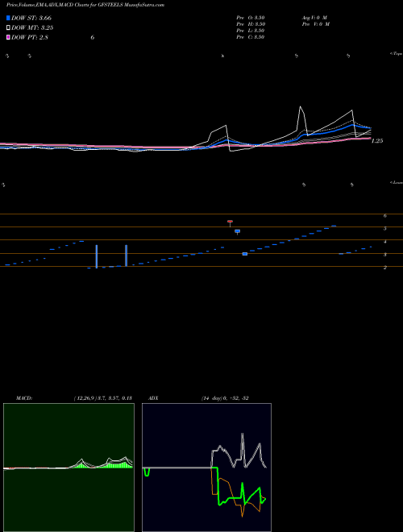Click the 'Avg V: 0 M' value
This screenshot has height=532, width=403.
[x=314, y=18]
